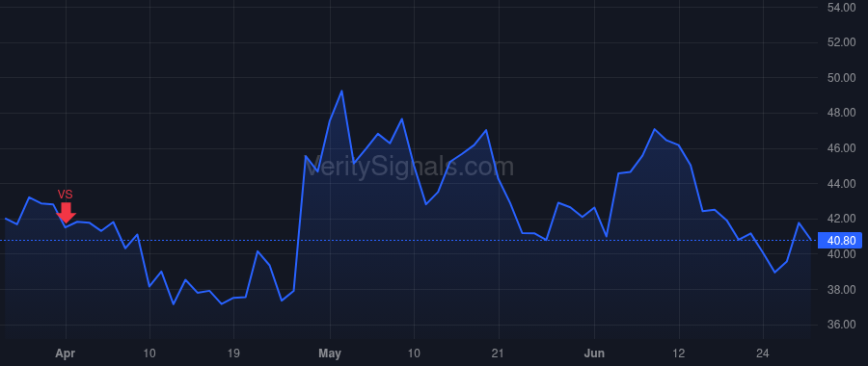Viewport: 868px width, 366px height.
Task: Click the red VS signal arrow marker
Action: [66, 213]
